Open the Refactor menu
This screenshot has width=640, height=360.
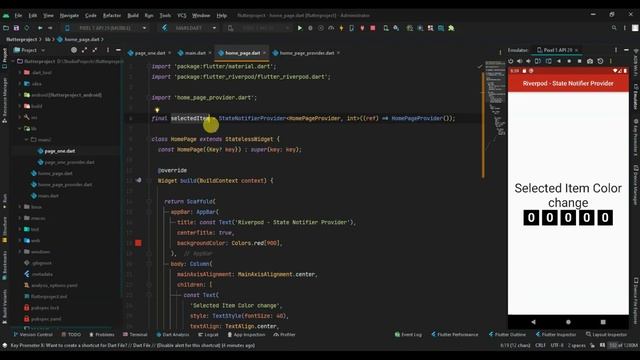click(x=112, y=16)
